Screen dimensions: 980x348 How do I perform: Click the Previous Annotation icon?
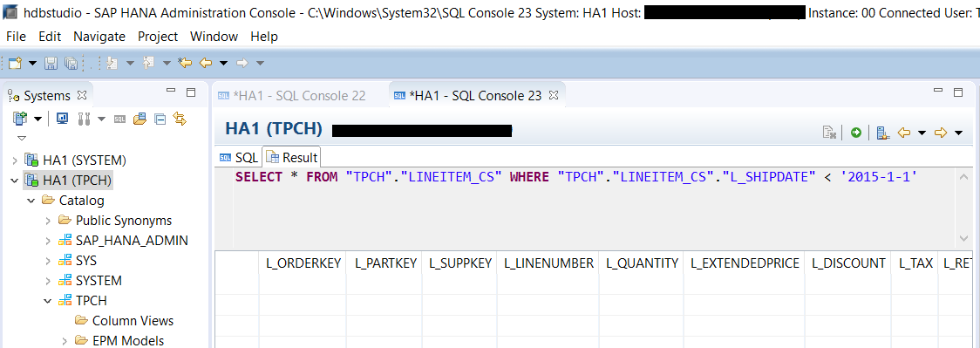[x=148, y=63]
